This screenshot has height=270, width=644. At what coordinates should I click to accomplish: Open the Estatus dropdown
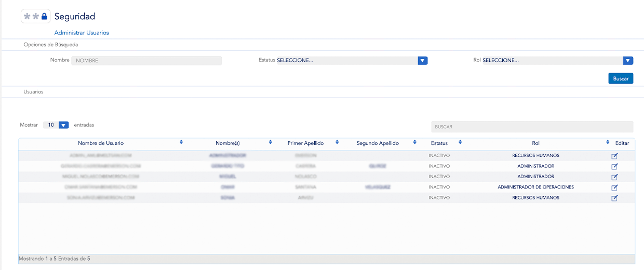(423, 61)
